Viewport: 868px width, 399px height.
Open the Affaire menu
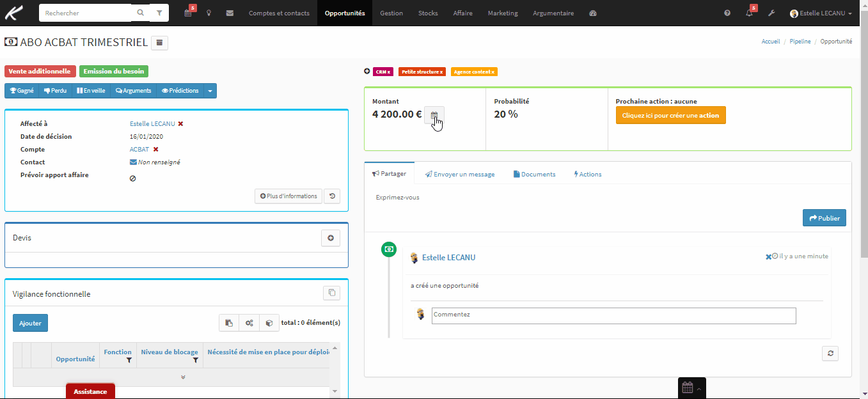pos(463,13)
